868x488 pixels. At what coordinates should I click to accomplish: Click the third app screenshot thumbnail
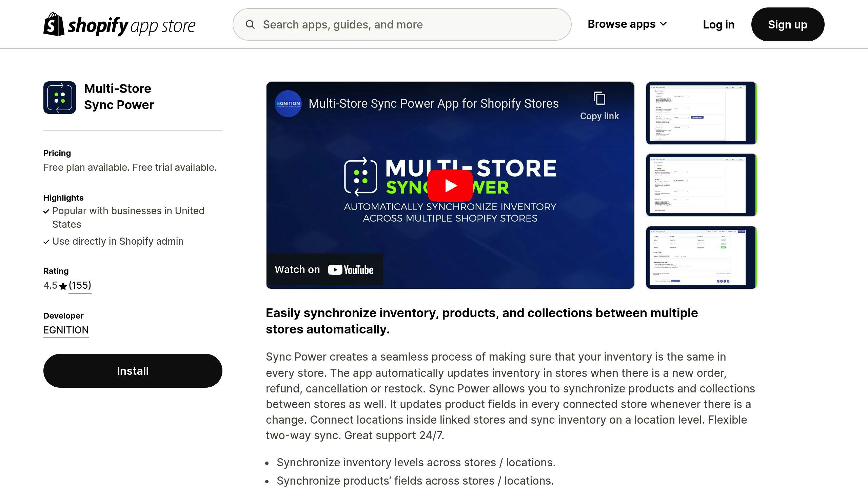pos(701,257)
